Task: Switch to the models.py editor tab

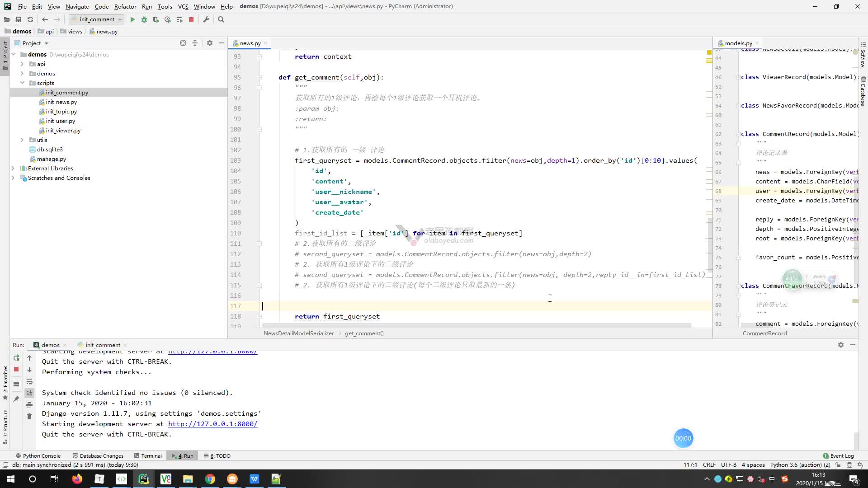Action: pos(738,43)
